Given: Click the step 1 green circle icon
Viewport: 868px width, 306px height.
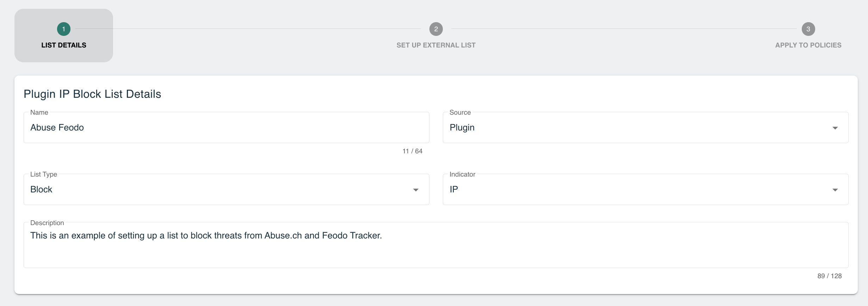Looking at the screenshot, I should pos(64,29).
